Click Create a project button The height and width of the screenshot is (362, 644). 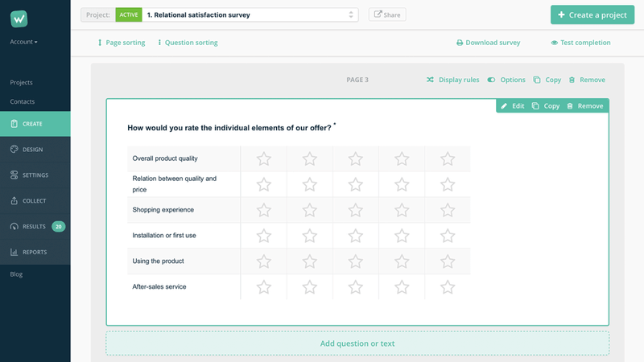coord(592,14)
